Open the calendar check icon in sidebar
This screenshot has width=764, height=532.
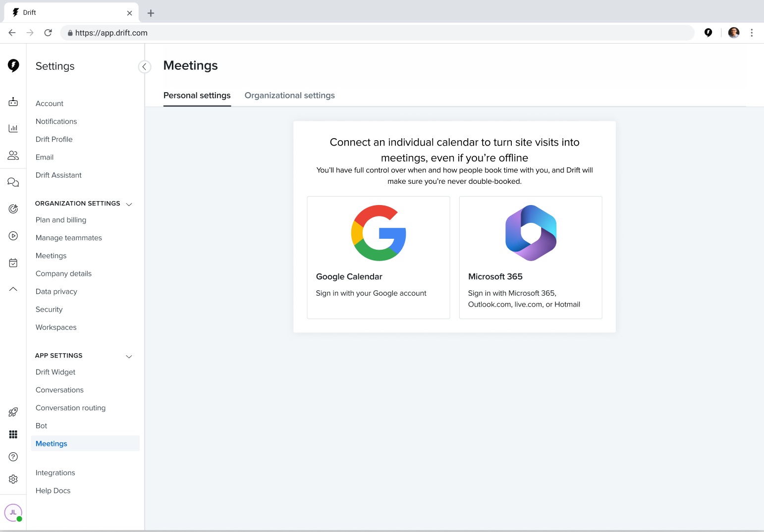click(13, 263)
